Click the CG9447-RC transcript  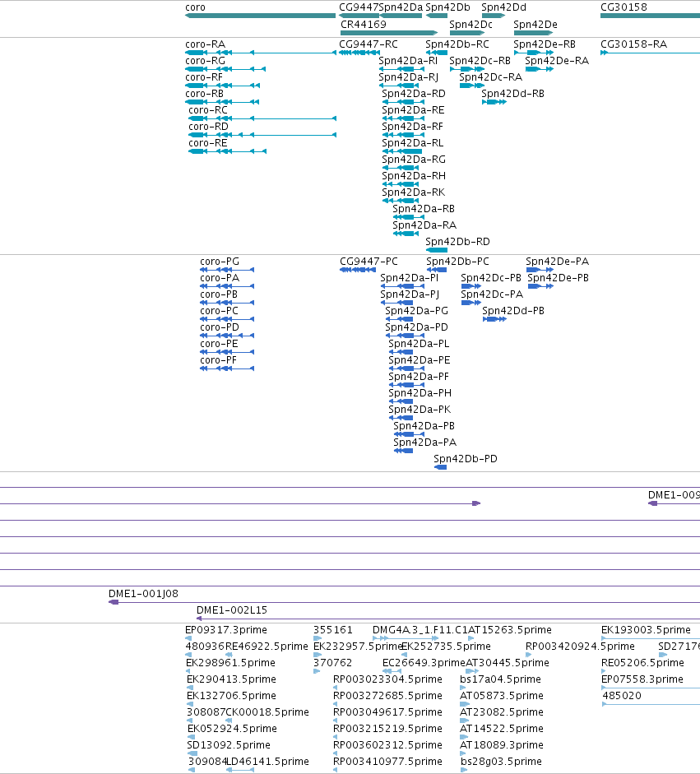click(x=360, y=53)
